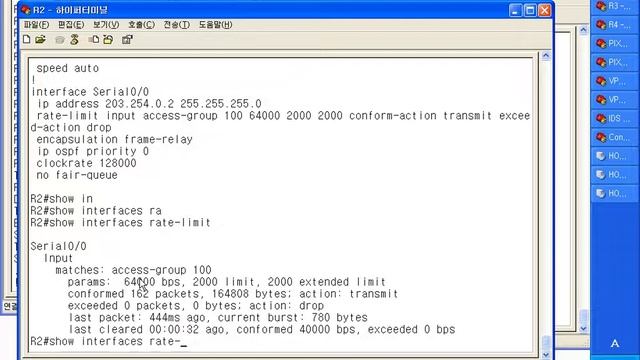This screenshot has width=640, height=360.
Task: Click the 'ip ospf priority 0' line
Action: (x=93, y=151)
